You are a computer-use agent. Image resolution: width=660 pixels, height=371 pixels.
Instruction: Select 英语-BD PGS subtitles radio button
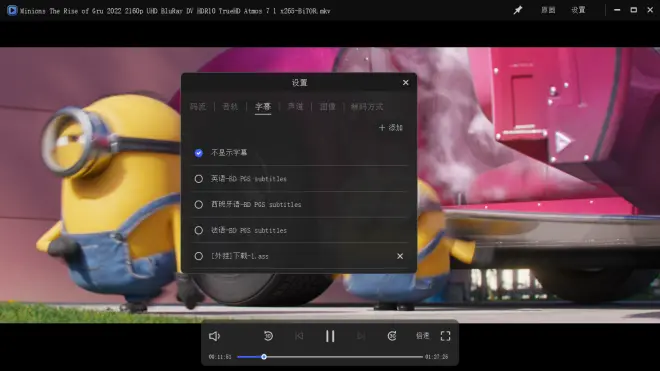click(x=199, y=179)
